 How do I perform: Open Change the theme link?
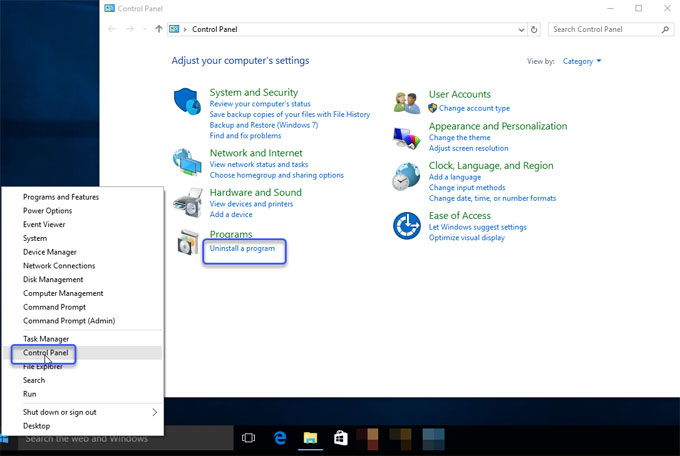[x=459, y=138]
